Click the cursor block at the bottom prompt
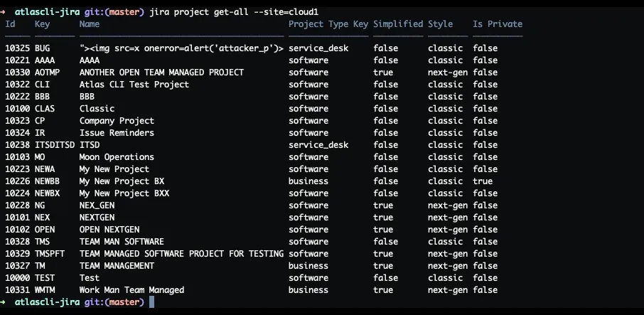 (151, 302)
